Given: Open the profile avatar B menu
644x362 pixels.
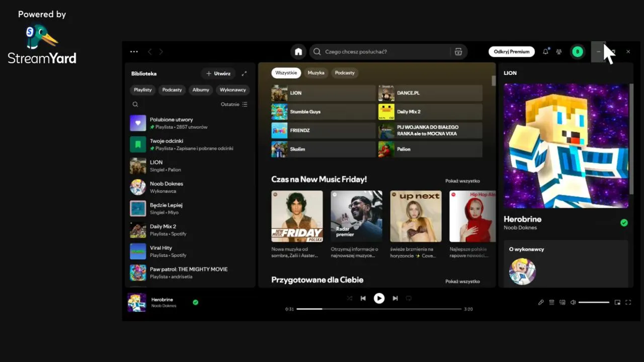Looking at the screenshot, I should tap(578, 52).
